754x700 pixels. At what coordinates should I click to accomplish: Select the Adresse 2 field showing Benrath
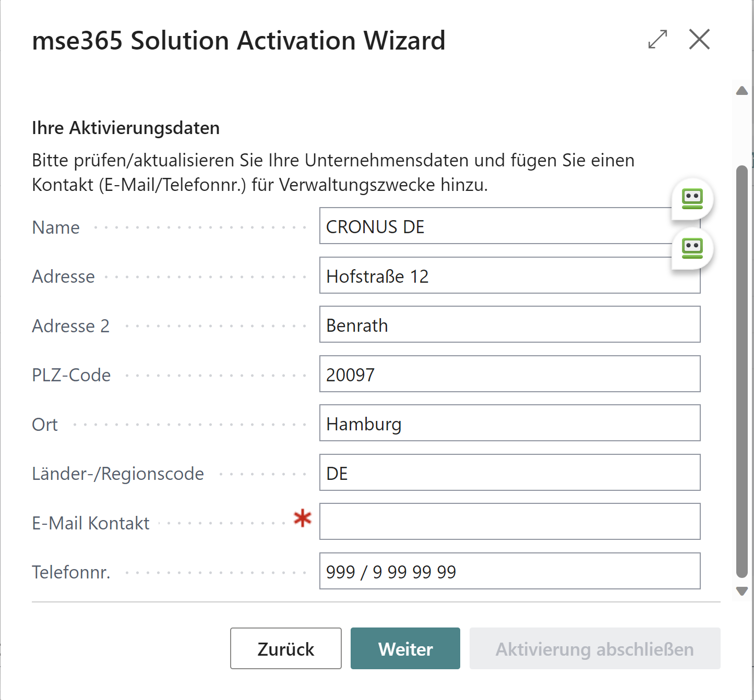(x=509, y=324)
